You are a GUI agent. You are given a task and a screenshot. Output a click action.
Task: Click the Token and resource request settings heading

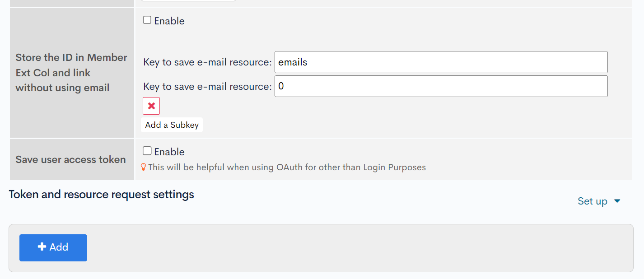tap(102, 195)
